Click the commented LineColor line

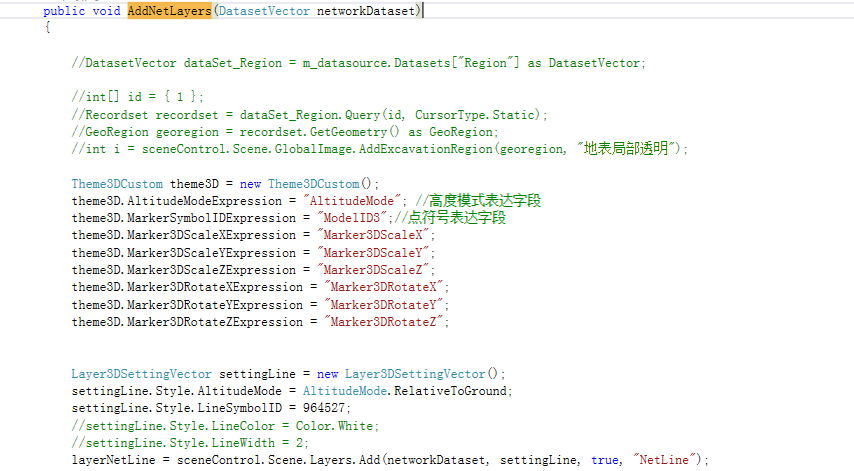(x=225, y=426)
